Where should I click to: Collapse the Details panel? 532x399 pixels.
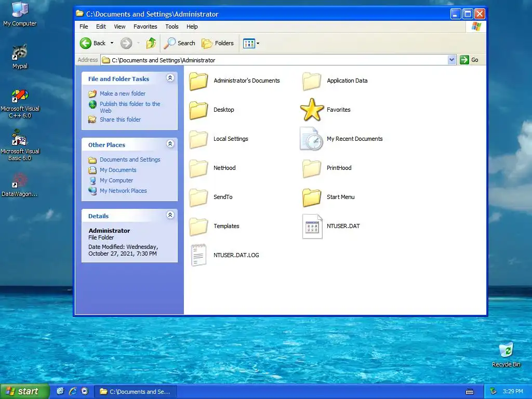click(x=170, y=215)
